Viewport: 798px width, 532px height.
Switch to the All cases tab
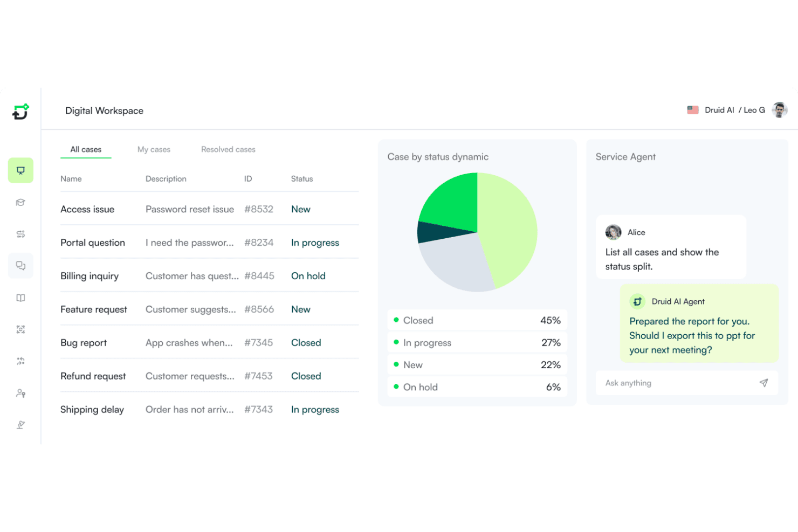coord(86,150)
